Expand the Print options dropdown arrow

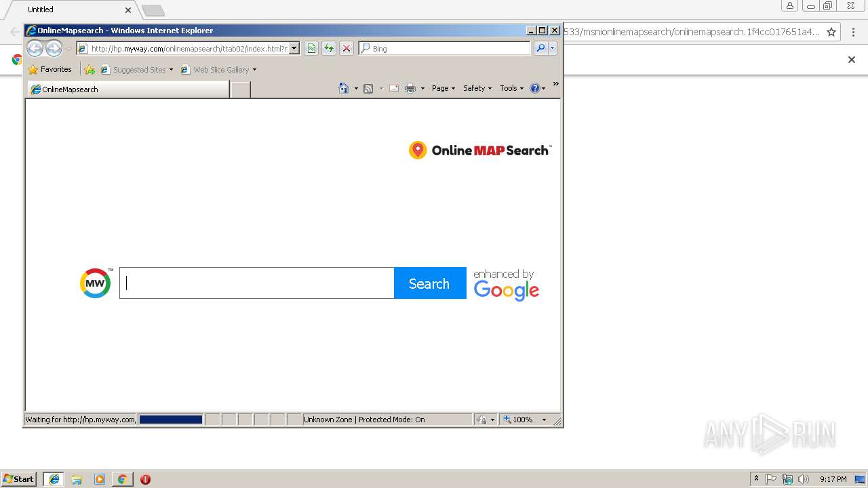(422, 88)
